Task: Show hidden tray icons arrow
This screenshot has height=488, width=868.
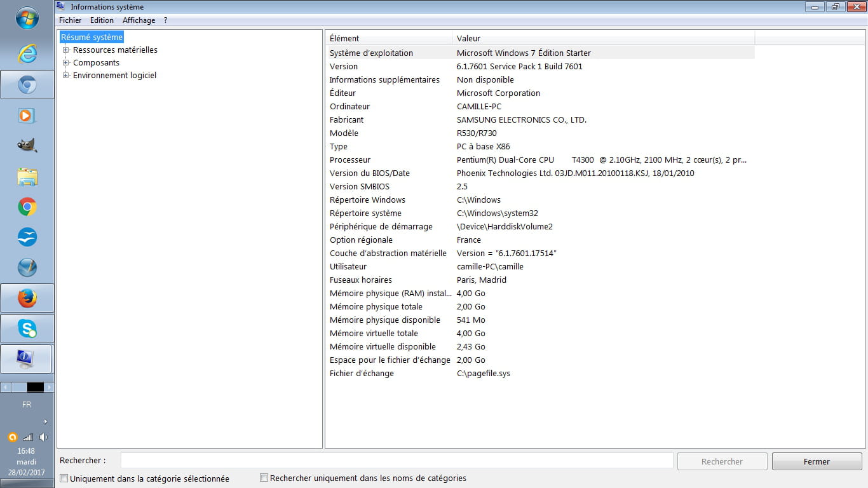Action: [45, 421]
